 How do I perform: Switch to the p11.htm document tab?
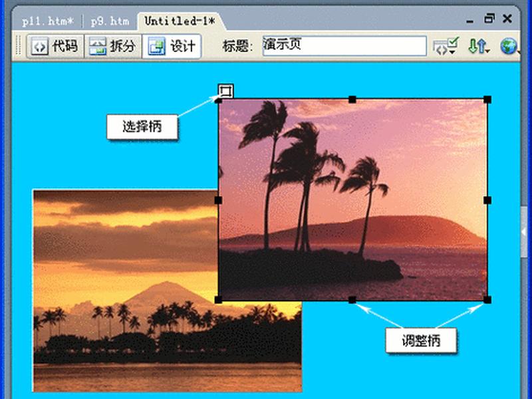click(47, 21)
